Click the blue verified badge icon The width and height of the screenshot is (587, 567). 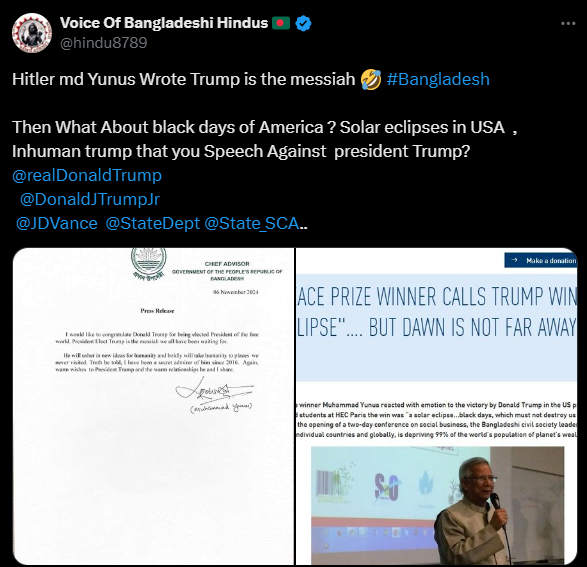click(303, 24)
